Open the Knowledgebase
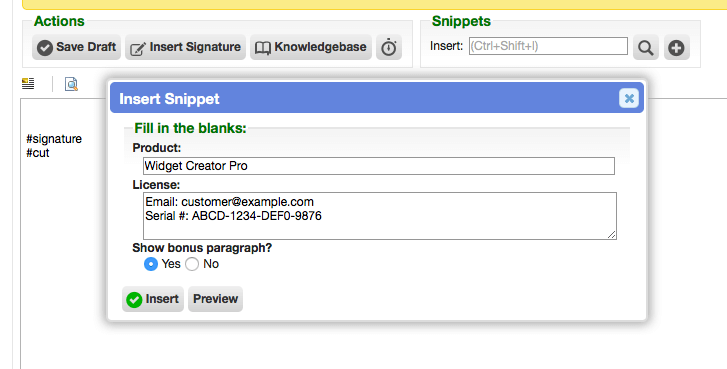 coord(311,47)
